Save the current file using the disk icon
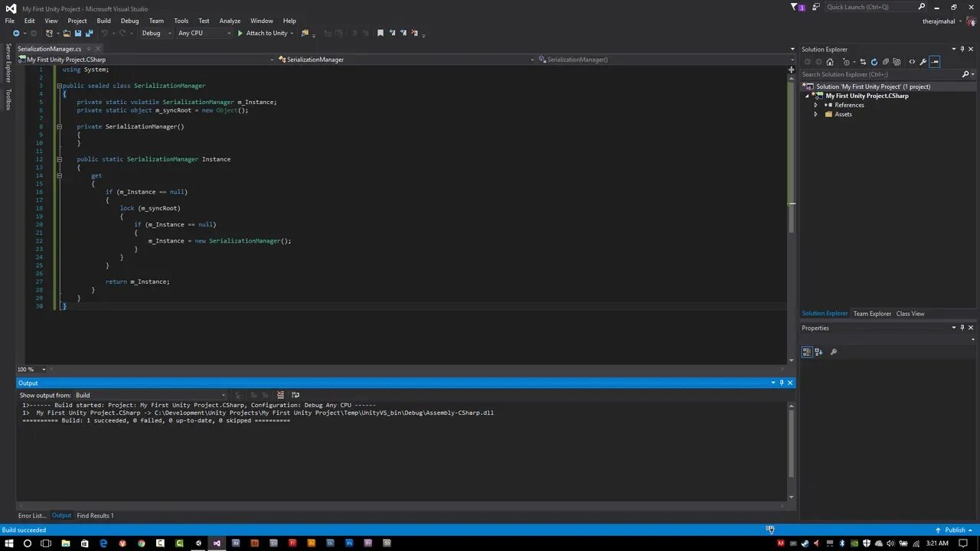980x551 pixels. click(x=77, y=33)
